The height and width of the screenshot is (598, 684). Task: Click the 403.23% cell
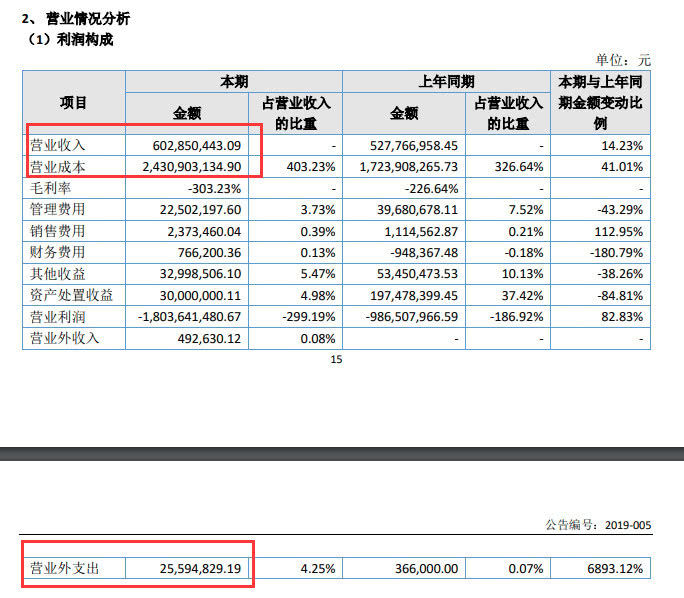311,167
